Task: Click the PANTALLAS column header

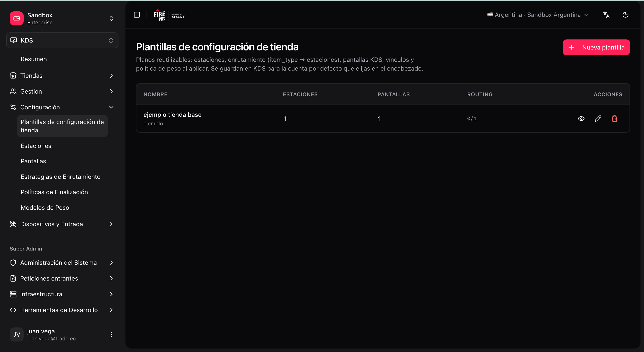Action: coord(394,94)
